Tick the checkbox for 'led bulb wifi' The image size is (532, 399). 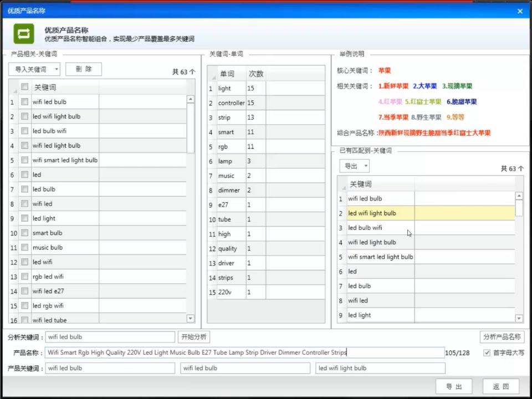coord(24,131)
